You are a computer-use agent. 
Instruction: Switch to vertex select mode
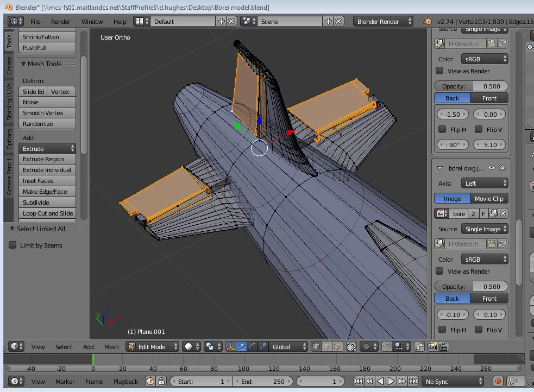[x=316, y=347]
